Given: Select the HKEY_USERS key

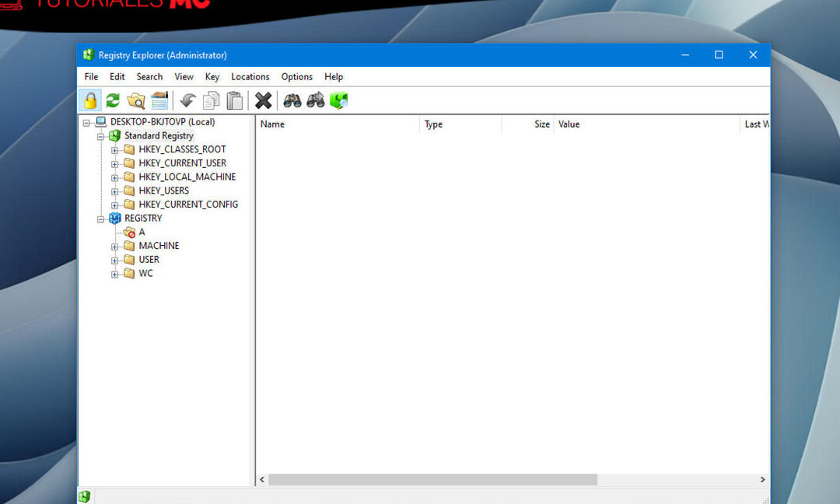Looking at the screenshot, I should pyautogui.click(x=163, y=191).
